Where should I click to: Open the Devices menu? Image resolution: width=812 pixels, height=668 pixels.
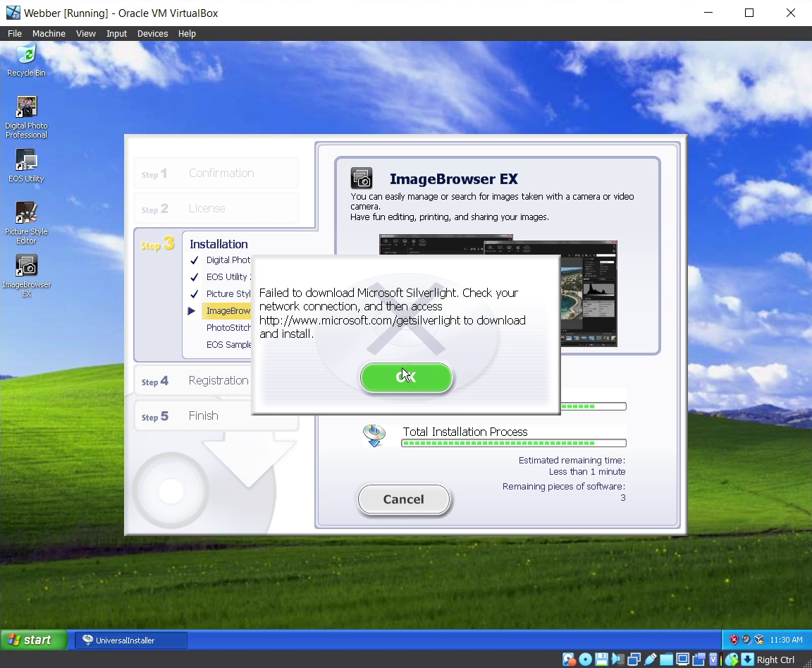point(152,33)
